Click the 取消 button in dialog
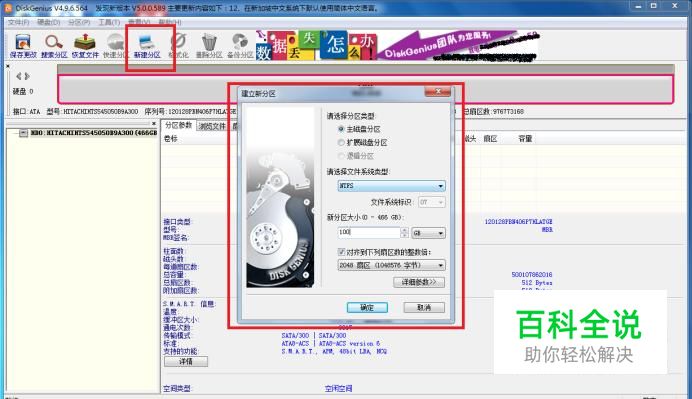692x399 pixels. point(424,307)
